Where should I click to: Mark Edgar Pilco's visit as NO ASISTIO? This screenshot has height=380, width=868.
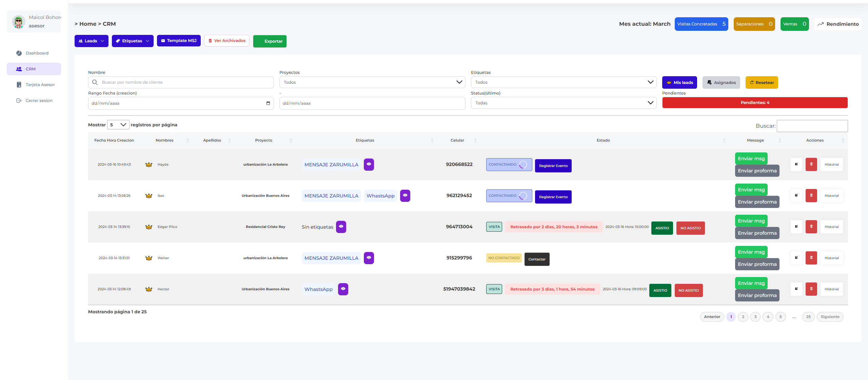pyautogui.click(x=690, y=228)
